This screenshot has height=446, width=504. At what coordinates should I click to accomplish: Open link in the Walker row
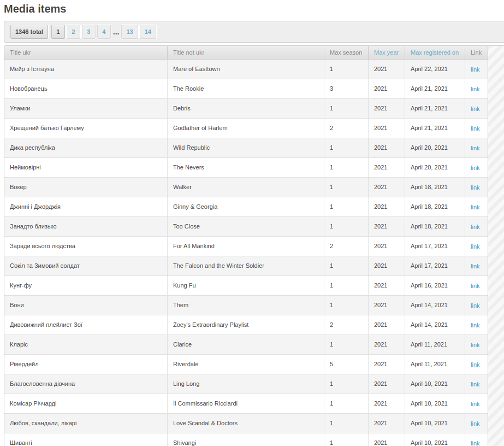[475, 187]
